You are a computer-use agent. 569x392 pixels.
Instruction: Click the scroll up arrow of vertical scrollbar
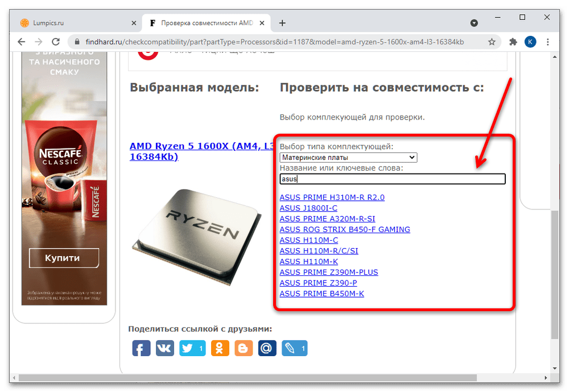point(554,57)
